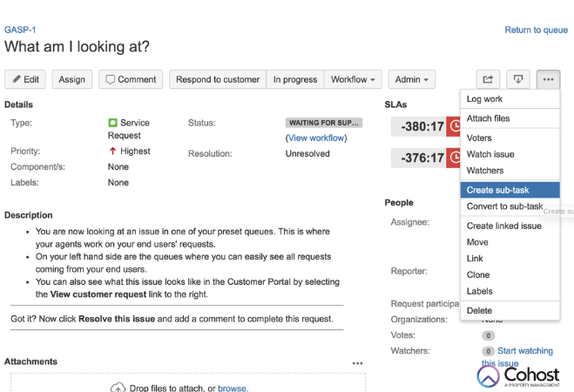Viewport: 574px width, 392px height.
Task: Click the People section heading
Action: coord(399,203)
